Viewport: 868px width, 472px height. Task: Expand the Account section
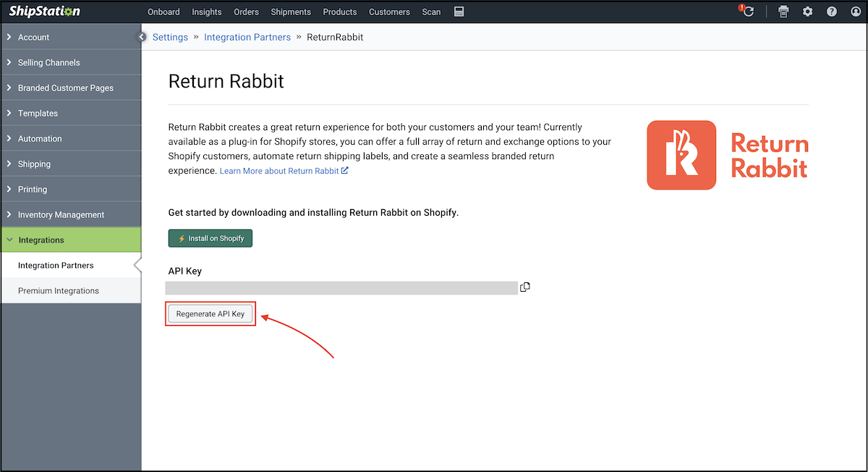pyautogui.click(x=34, y=37)
